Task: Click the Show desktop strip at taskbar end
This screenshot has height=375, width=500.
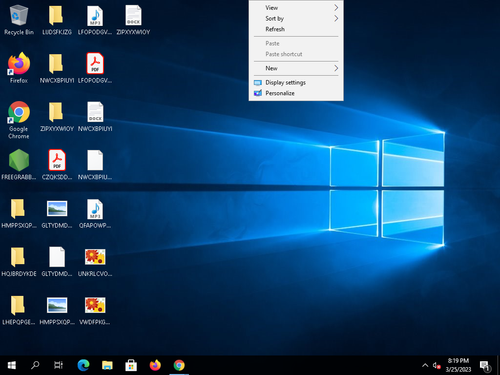Action: 498,365
